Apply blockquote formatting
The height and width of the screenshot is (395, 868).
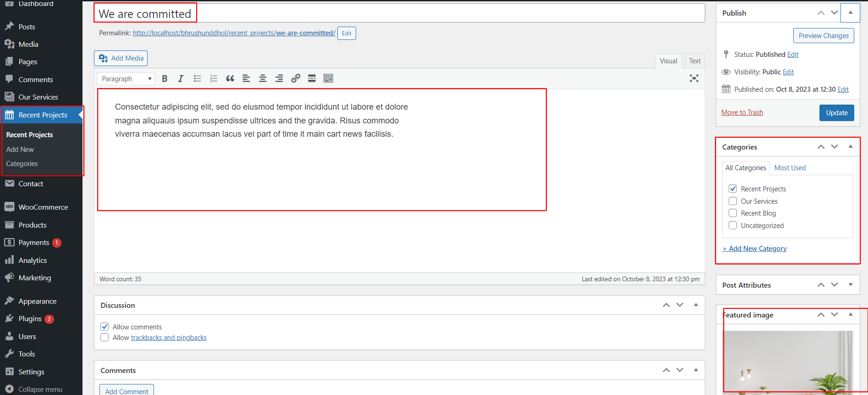point(230,78)
